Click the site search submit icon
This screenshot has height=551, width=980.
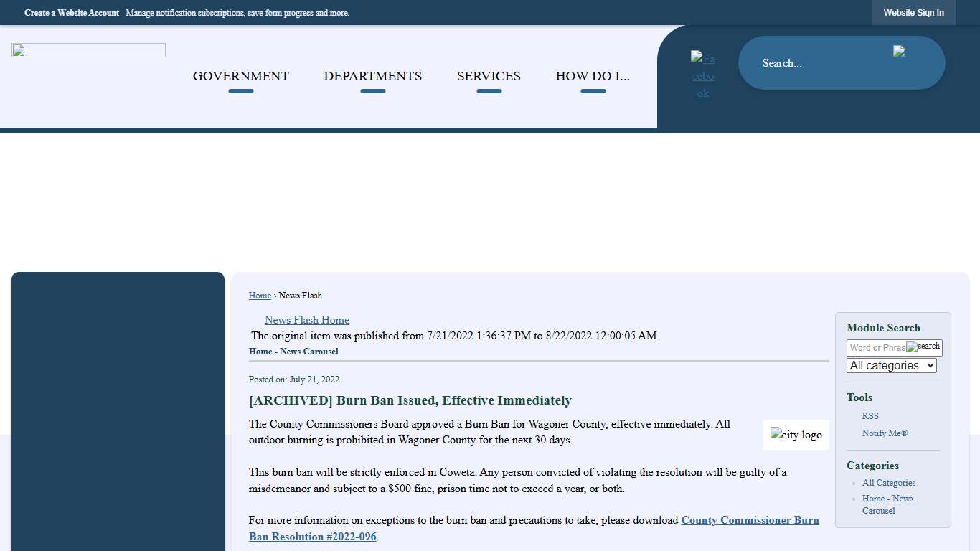[899, 51]
